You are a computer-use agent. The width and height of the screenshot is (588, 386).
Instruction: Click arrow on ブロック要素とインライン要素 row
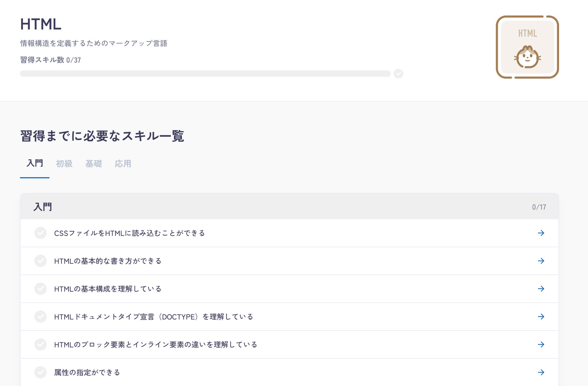pos(541,344)
